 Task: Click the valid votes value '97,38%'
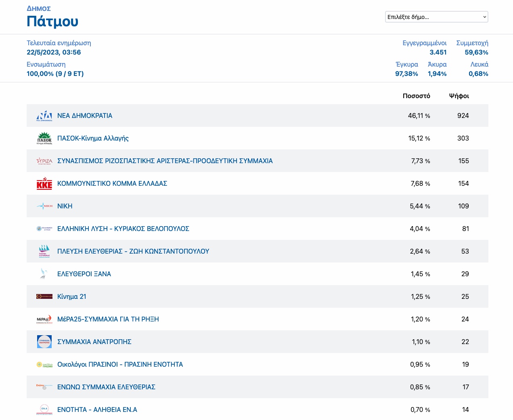point(406,73)
